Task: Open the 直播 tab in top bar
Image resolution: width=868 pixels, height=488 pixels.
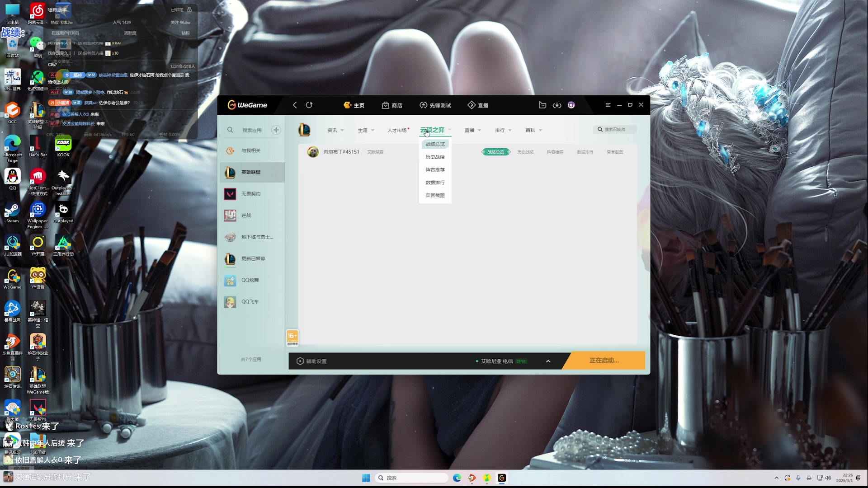Action: click(x=478, y=105)
